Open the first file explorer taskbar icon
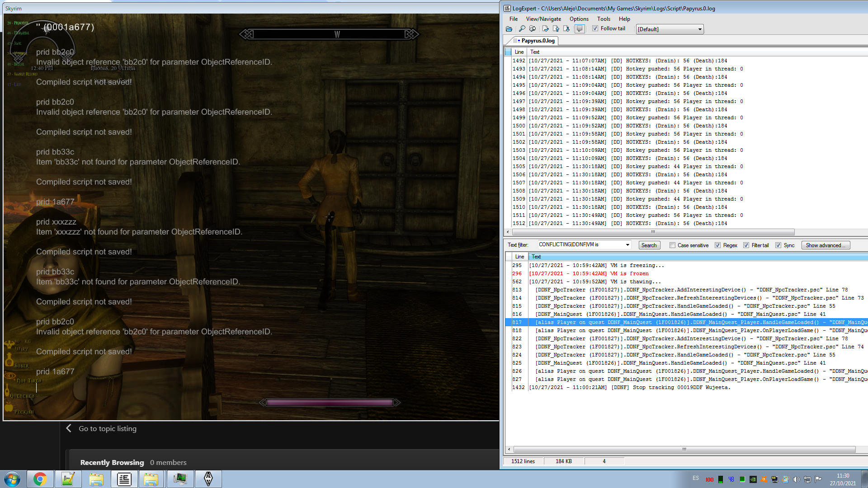 pos(96,479)
